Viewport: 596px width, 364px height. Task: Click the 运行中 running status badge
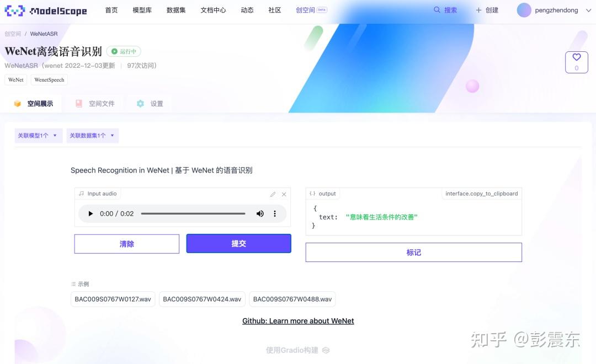(124, 51)
